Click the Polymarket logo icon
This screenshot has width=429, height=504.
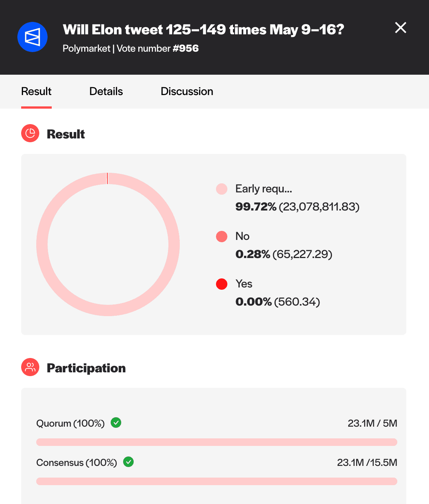[x=32, y=37]
